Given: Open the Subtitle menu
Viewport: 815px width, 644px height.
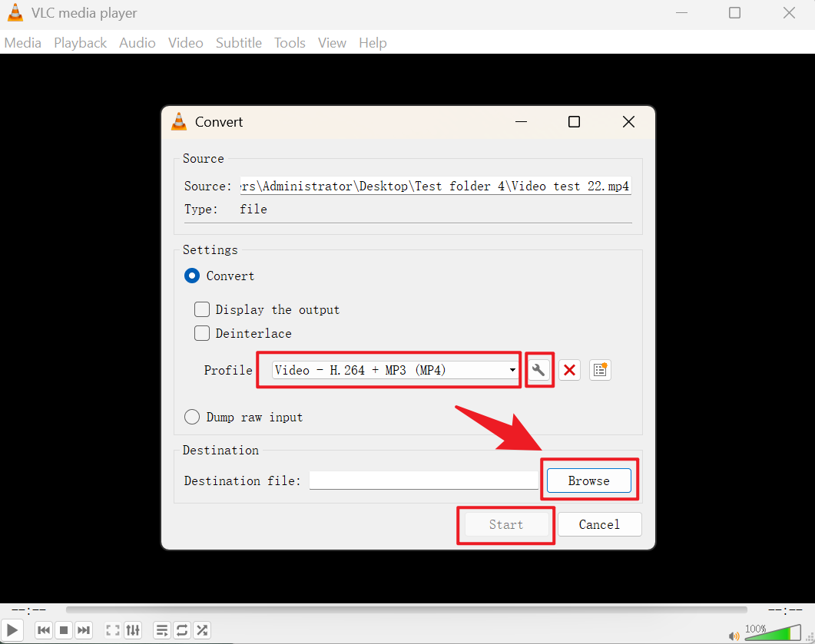Looking at the screenshot, I should tap(239, 42).
